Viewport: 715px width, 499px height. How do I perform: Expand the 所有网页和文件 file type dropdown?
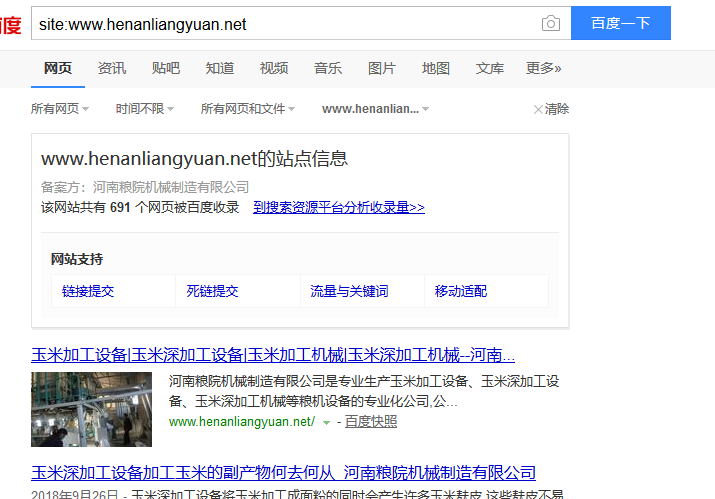click(x=248, y=109)
